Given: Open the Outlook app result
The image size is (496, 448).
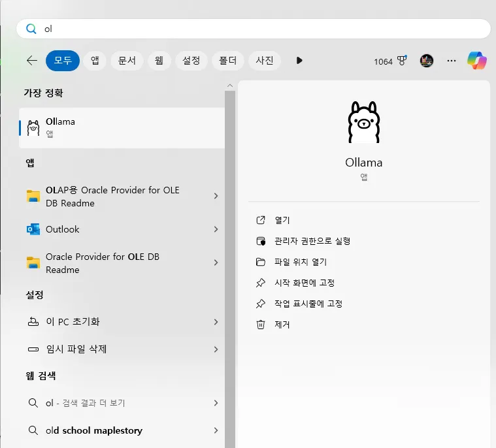Looking at the screenshot, I should [x=62, y=229].
